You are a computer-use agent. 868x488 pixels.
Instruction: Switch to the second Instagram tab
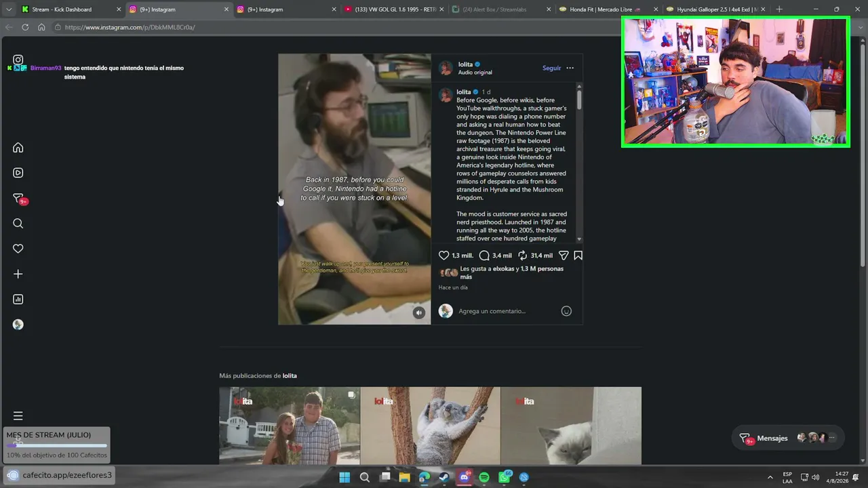285,9
